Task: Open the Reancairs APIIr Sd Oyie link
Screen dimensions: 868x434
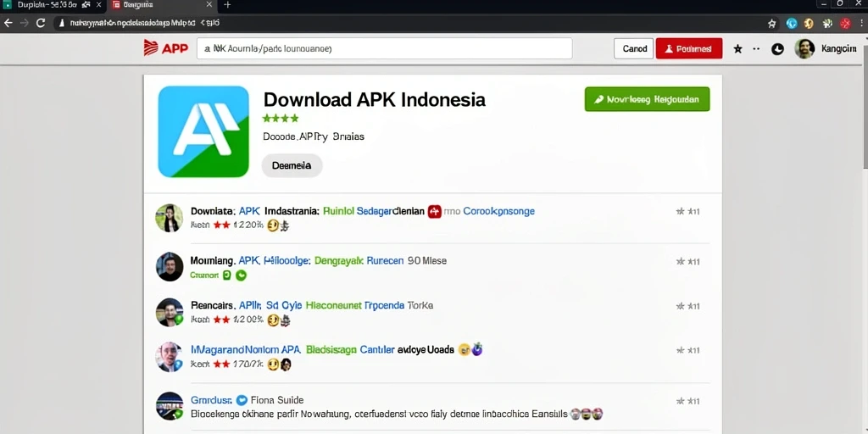Action: (247, 305)
